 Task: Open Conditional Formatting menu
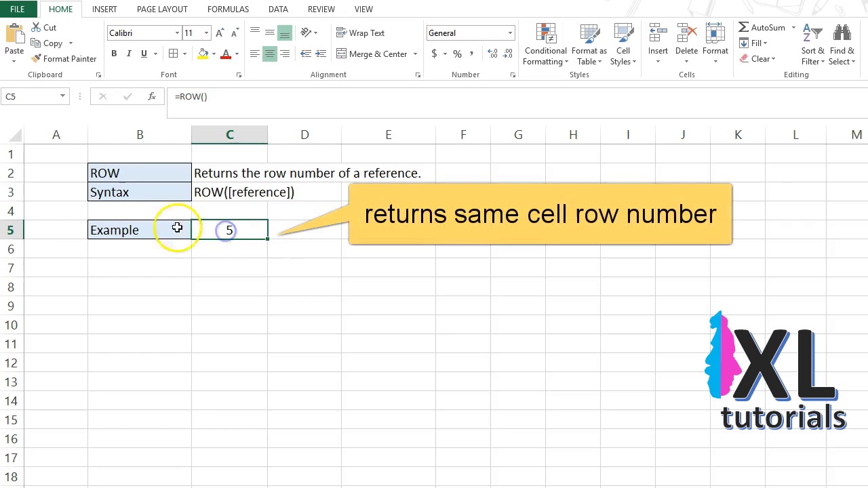pos(545,45)
